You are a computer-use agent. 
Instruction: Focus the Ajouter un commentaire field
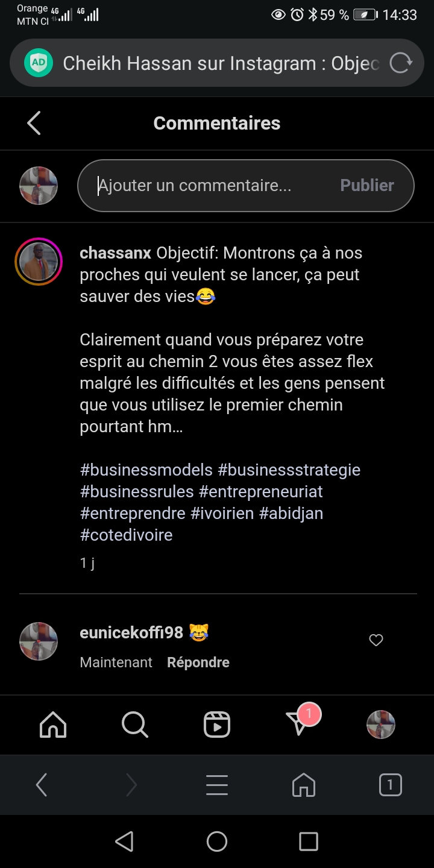point(211,186)
